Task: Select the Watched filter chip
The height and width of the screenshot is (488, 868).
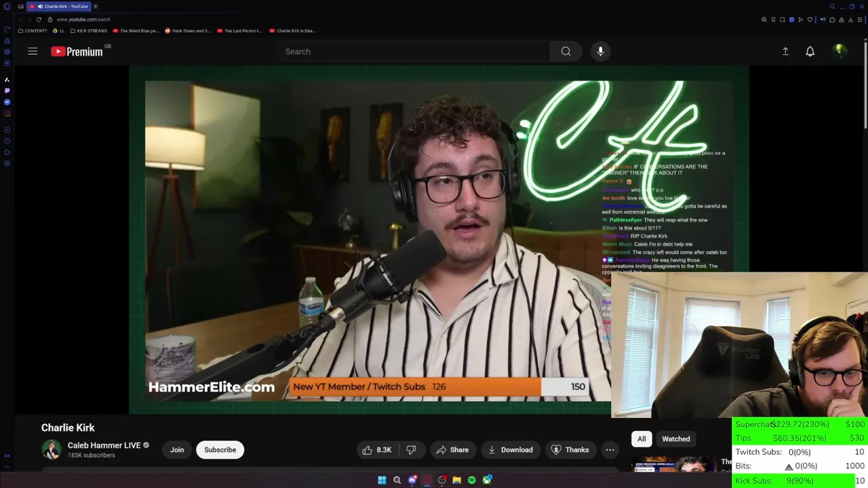Action: (x=676, y=439)
